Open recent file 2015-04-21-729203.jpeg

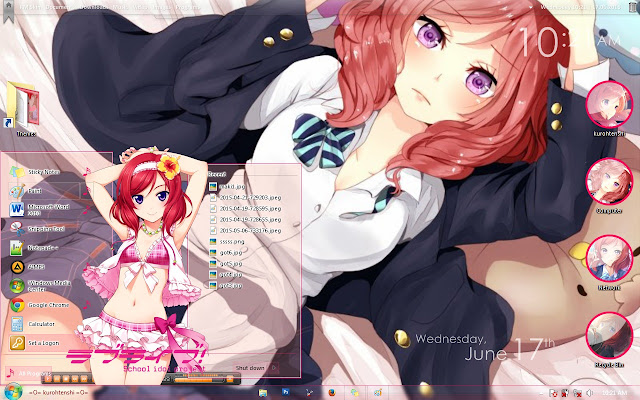tap(246, 198)
